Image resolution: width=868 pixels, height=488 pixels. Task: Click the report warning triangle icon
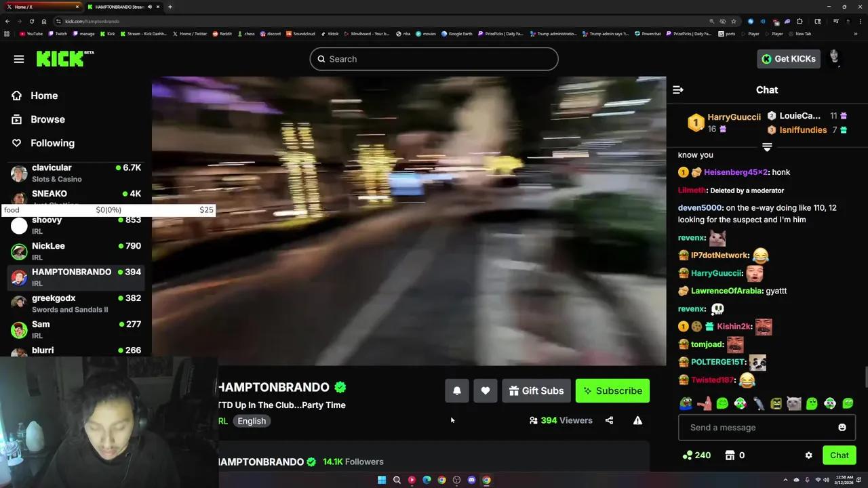[x=637, y=420]
